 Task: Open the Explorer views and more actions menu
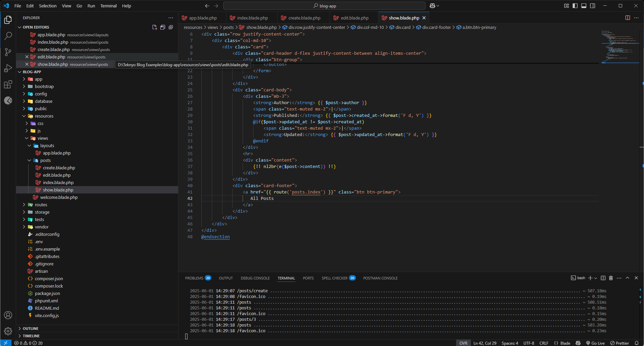171,18
